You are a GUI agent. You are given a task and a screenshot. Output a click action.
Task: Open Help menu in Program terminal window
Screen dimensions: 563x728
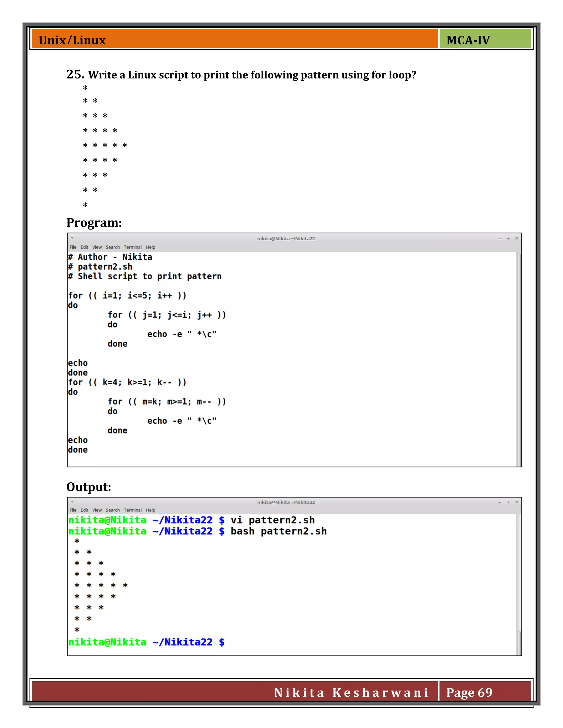tap(150, 247)
